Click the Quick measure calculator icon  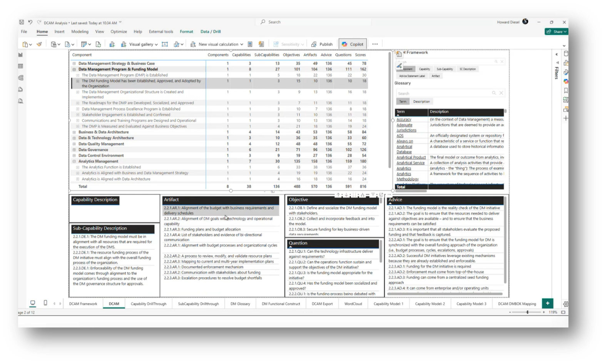(x=250, y=44)
